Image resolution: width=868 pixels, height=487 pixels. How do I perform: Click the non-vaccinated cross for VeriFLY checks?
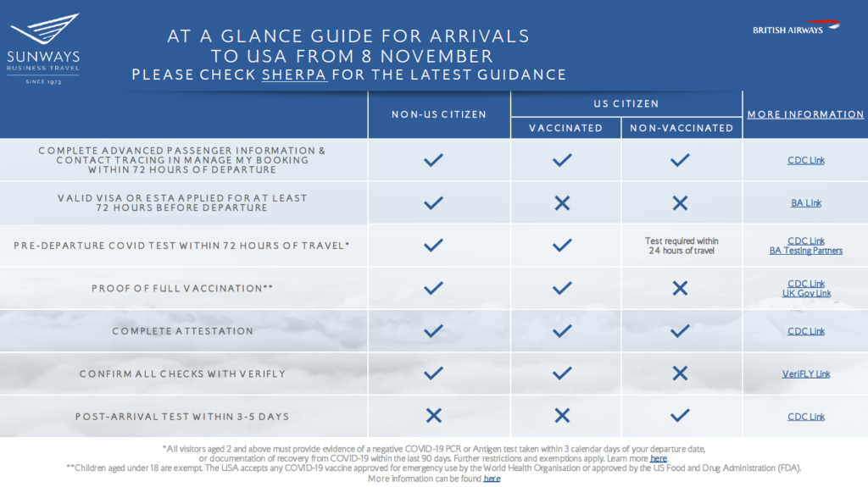pos(680,374)
